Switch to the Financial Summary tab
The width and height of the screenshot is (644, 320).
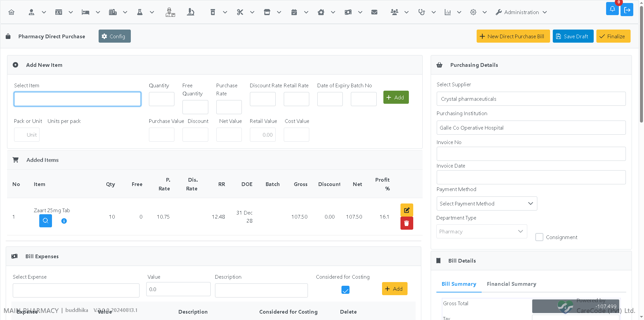click(x=512, y=284)
